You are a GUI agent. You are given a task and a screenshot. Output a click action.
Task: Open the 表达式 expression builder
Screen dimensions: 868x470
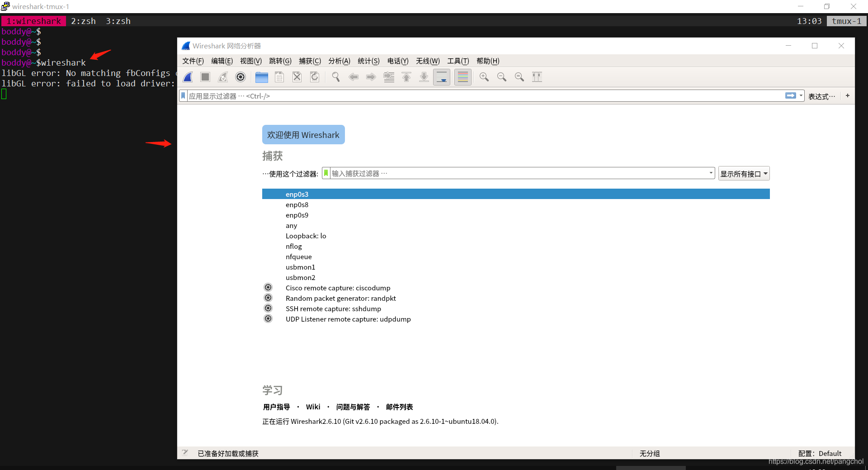pos(822,96)
